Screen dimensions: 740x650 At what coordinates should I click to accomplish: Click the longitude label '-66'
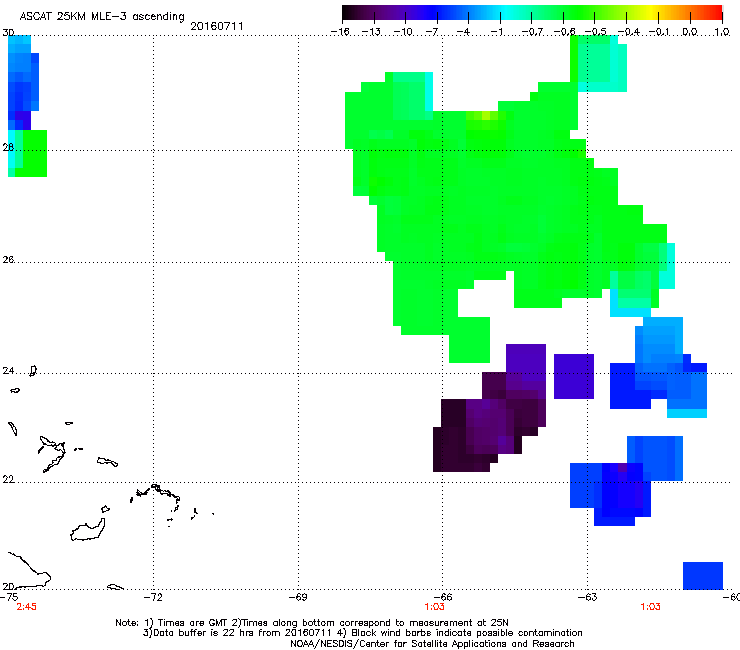click(x=443, y=597)
